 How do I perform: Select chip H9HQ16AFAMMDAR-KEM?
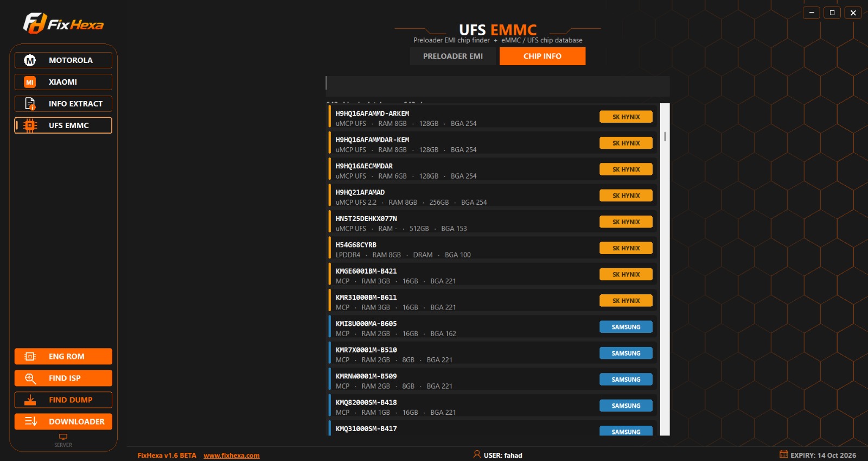coord(493,143)
